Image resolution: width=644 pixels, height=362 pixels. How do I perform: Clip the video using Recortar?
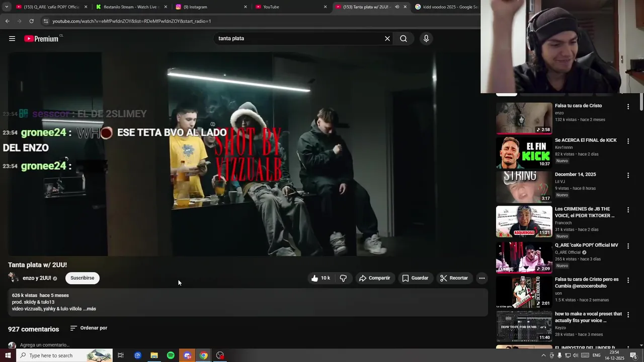454,278
